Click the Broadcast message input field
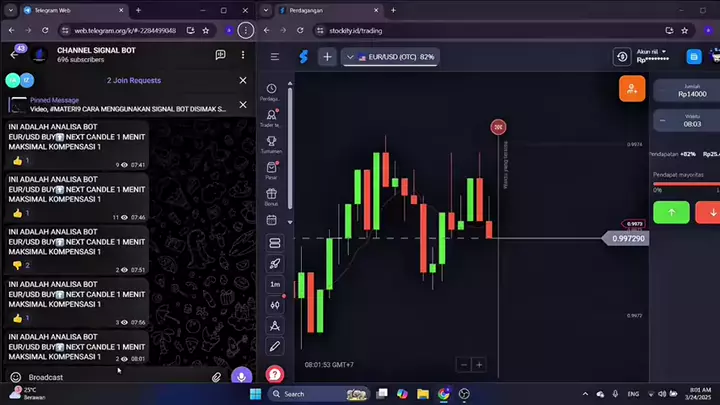The height and width of the screenshot is (405, 720). tap(110, 377)
